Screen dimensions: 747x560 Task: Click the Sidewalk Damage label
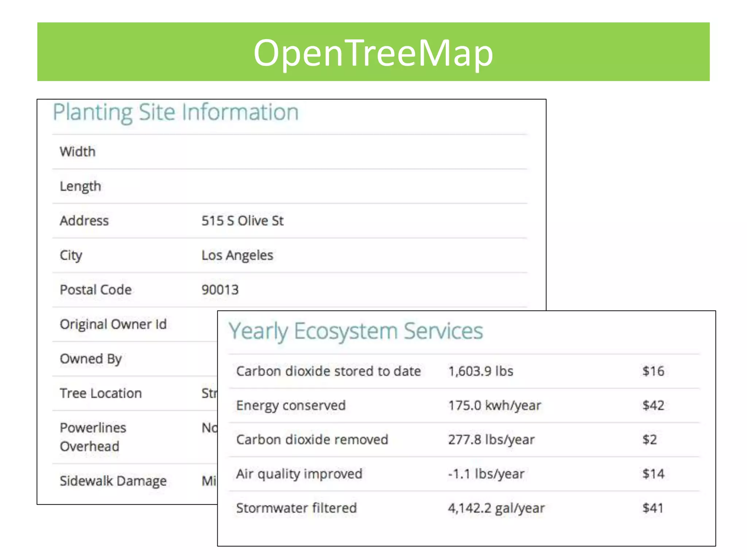coord(113,481)
